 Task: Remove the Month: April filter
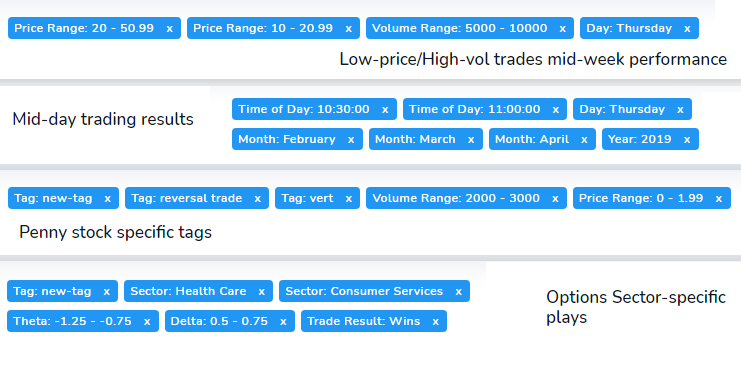click(x=584, y=140)
